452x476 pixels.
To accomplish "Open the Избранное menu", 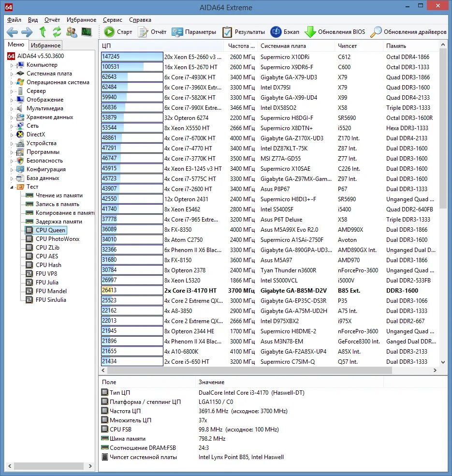I will [x=81, y=20].
